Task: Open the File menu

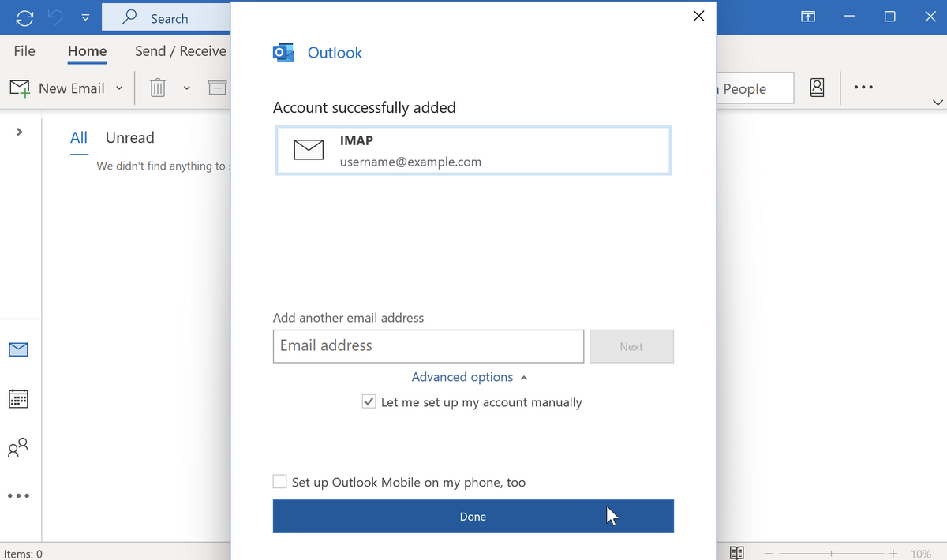Action: click(x=24, y=51)
